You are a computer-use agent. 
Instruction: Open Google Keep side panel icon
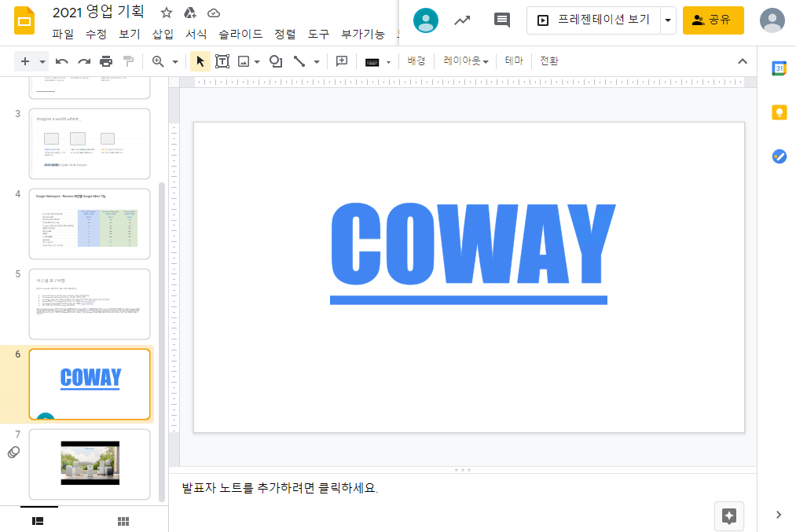(x=779, y=112)
